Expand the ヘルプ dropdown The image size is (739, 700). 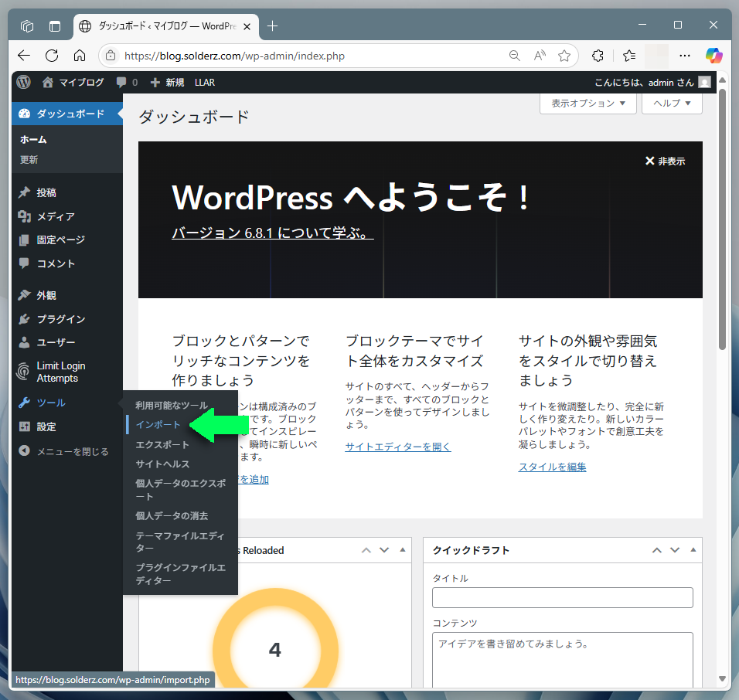pos(671,103)
